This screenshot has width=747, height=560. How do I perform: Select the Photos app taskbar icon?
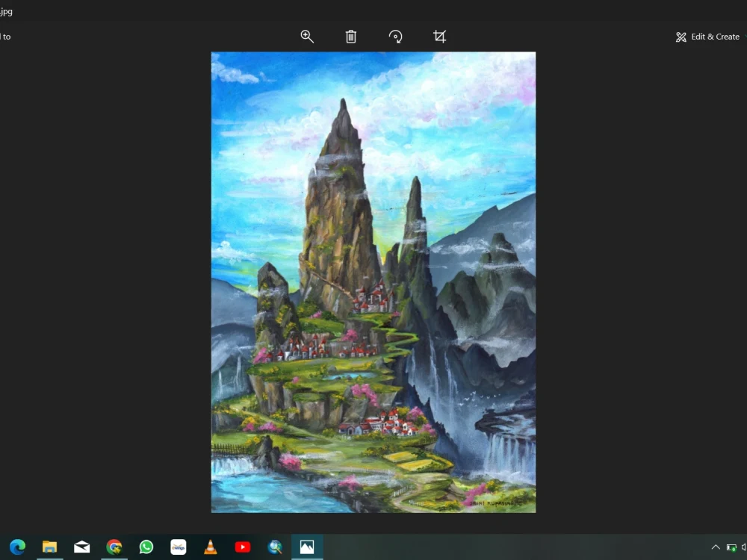click(x=307, y=547)
